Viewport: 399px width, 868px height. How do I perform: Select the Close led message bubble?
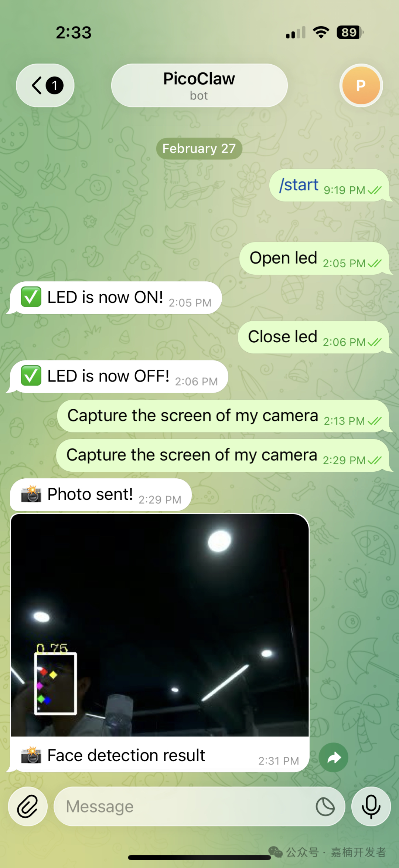[x=314, y=337]
